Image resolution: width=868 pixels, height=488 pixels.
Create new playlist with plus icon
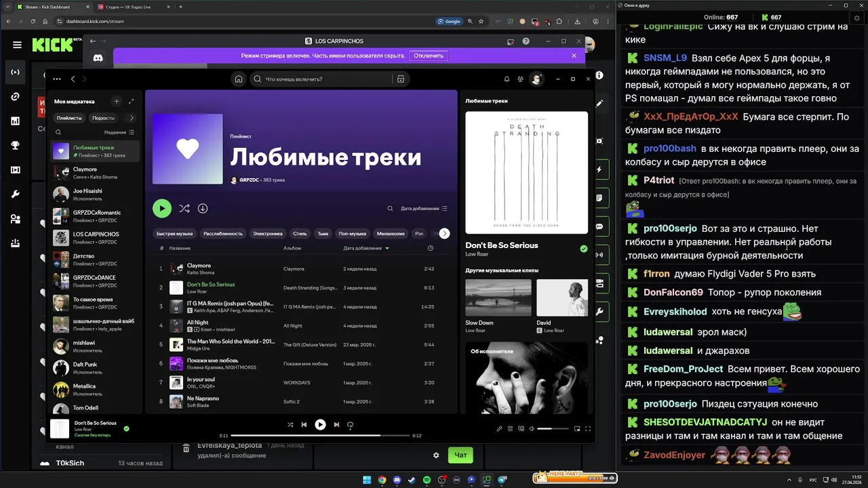(x=117, y=102)
